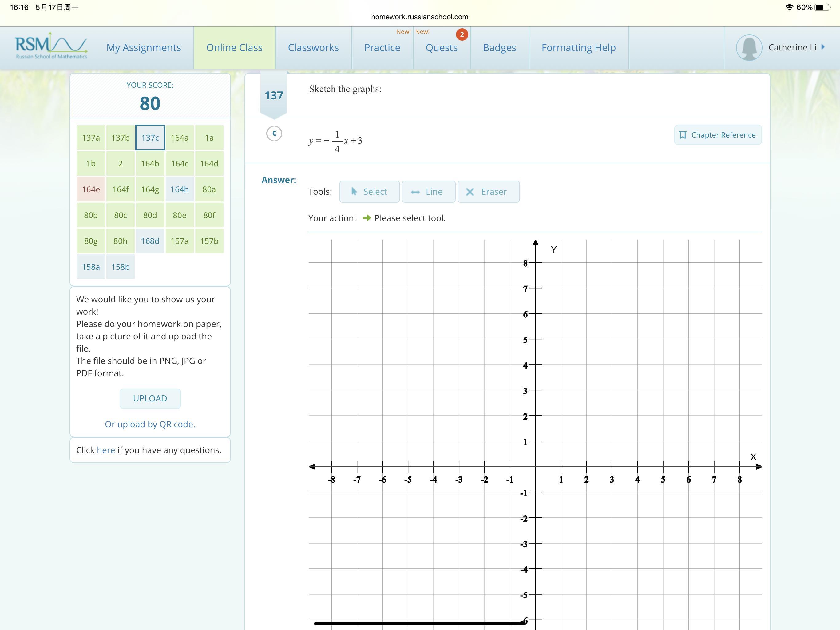This screenshot has width=840, height=630.
Task: Go to the Practice tab
Action: (382, 47)
